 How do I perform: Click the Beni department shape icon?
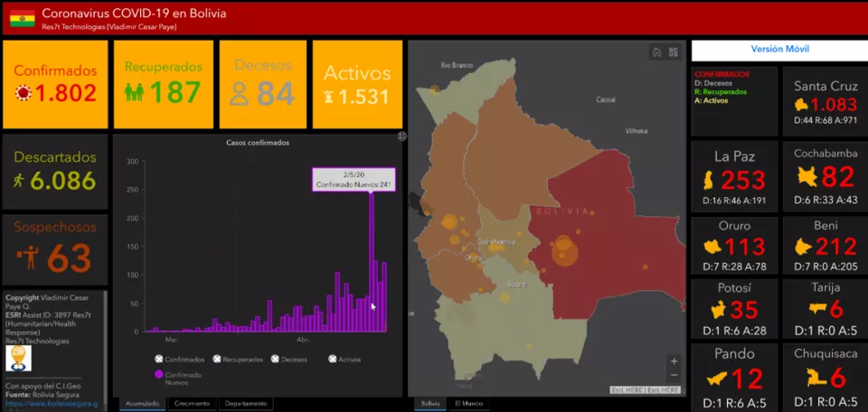point(803,247)
